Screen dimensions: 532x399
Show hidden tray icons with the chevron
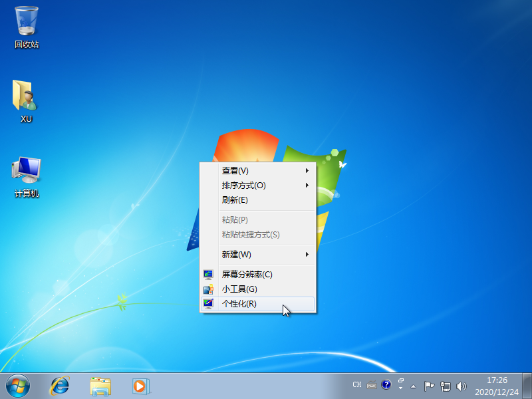click(413, 386)
